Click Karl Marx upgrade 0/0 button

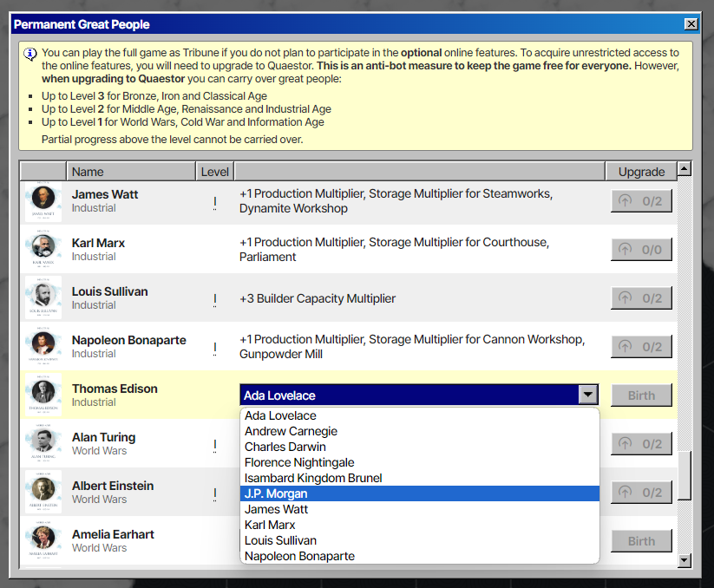coord(641,250)
